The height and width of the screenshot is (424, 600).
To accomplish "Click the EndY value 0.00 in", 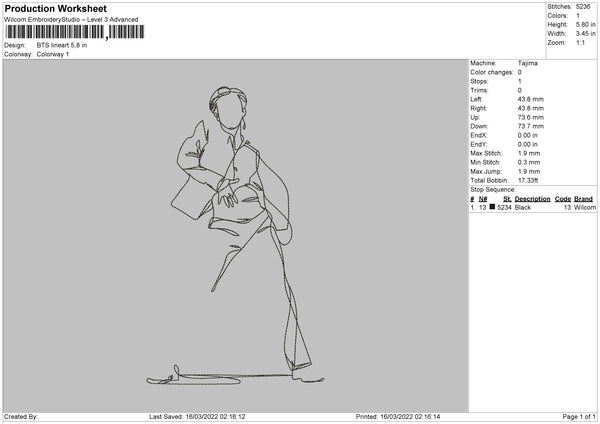I will 528,145.
